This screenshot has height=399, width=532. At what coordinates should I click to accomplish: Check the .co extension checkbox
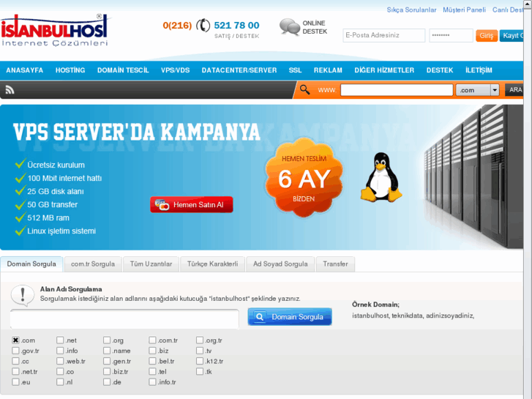pos(60,371)
